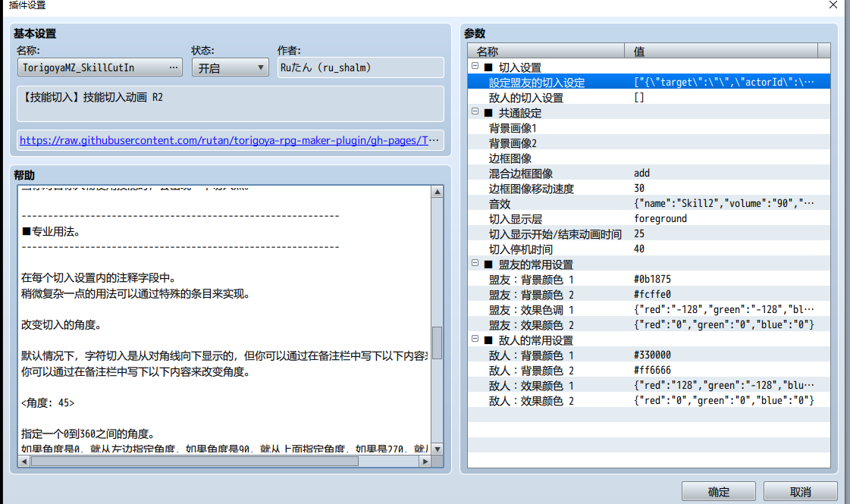Image resolution: width=850 pixels, height=504 pixels.
Task: Click the help text scroll up arrow
Action: (437, 191)
